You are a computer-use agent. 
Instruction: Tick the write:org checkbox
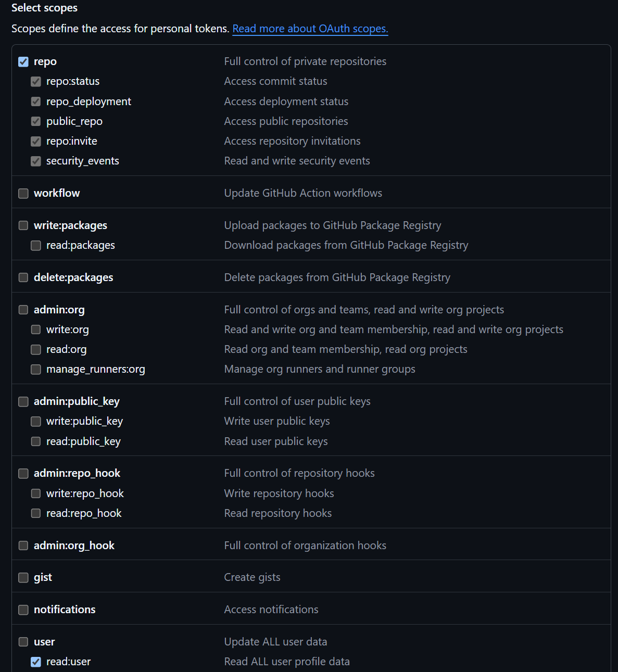coord(36,329)
